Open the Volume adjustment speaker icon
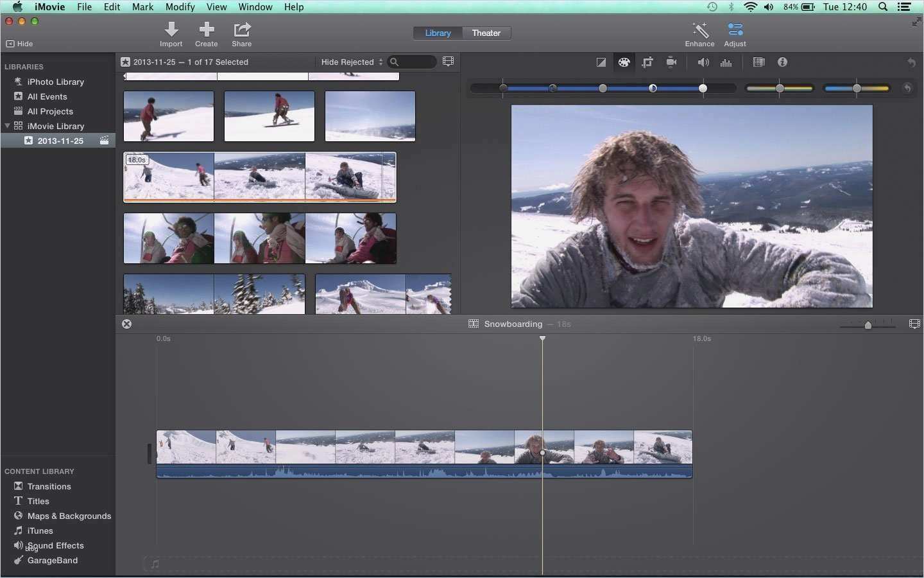924x578 pixels. click(x=703, y=62)
